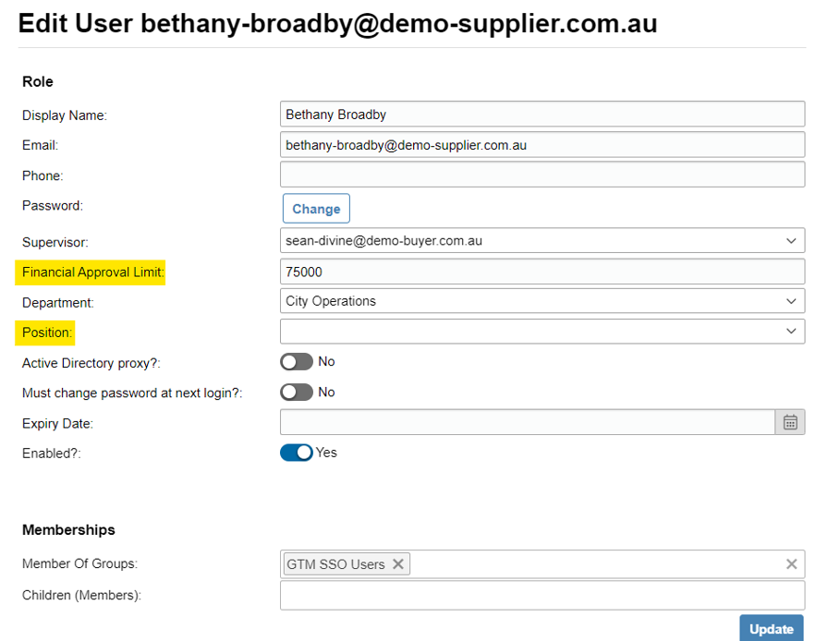Remove GTM SSO Users group tag
The height and width of the screenshot is (641, 840).
[x=398, y=564]
